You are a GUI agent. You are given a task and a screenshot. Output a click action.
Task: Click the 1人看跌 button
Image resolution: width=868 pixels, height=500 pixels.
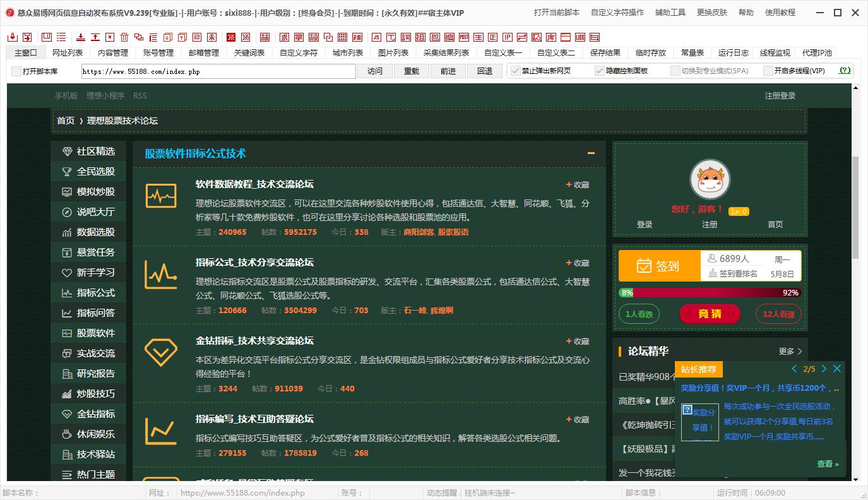coord(639,314)
